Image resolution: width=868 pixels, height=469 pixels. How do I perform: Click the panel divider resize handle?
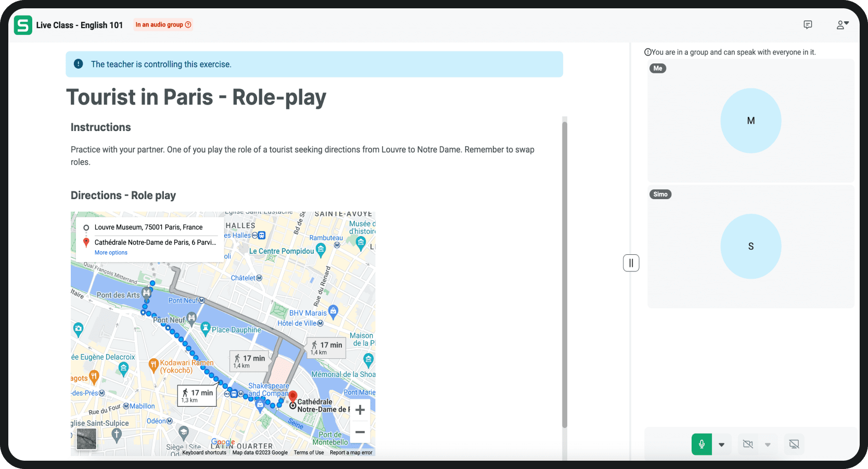click(x=631, y=263)
